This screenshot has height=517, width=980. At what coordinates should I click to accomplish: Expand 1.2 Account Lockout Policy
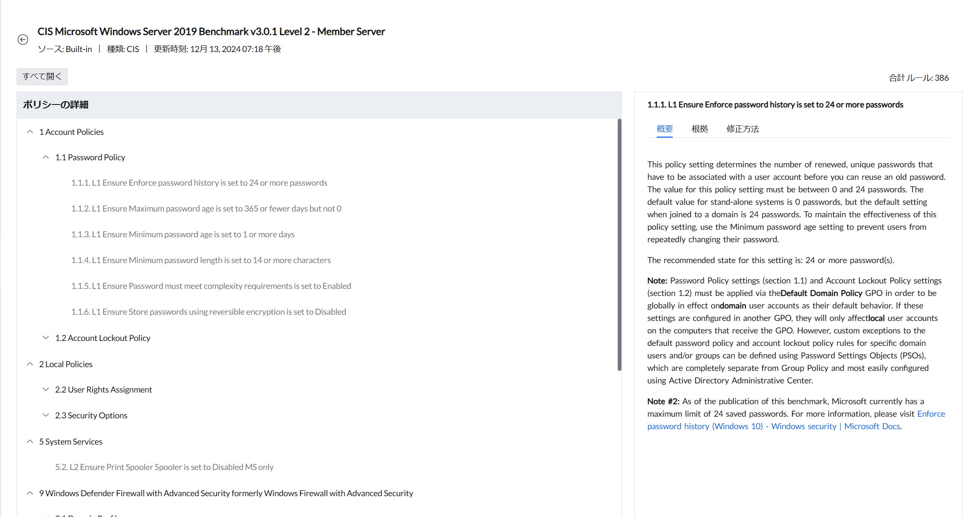46,338
